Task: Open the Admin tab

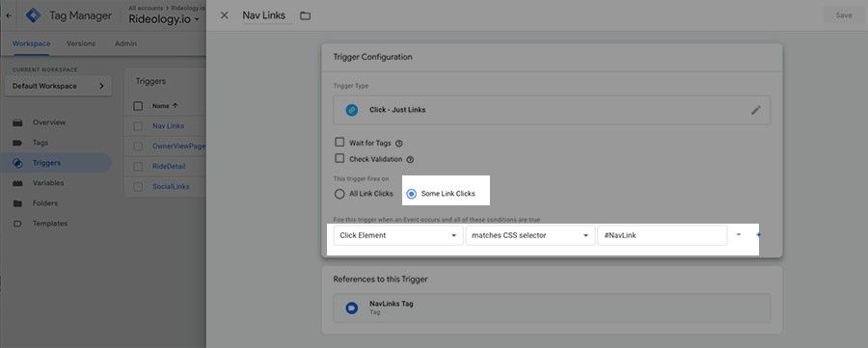Action: [x=125, y=43]
